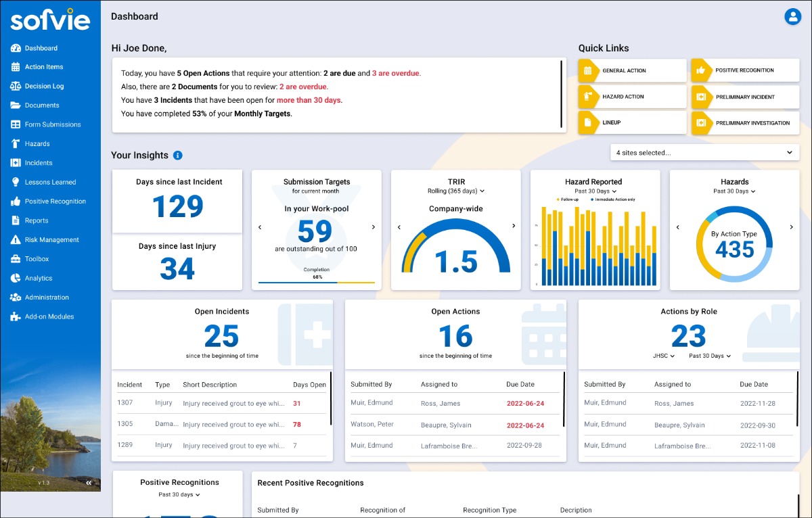812x518 pixels.
Task: Open Preliminary Investigation quick link
Action: (745, 123)
